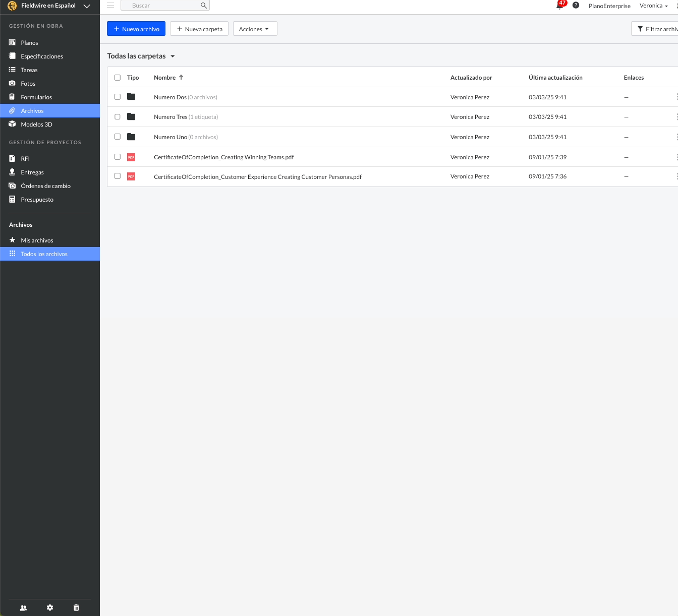The height and width of the screenshot is (616, 678).
Task: Open Modelos 3D
Action: coord(36,125)
